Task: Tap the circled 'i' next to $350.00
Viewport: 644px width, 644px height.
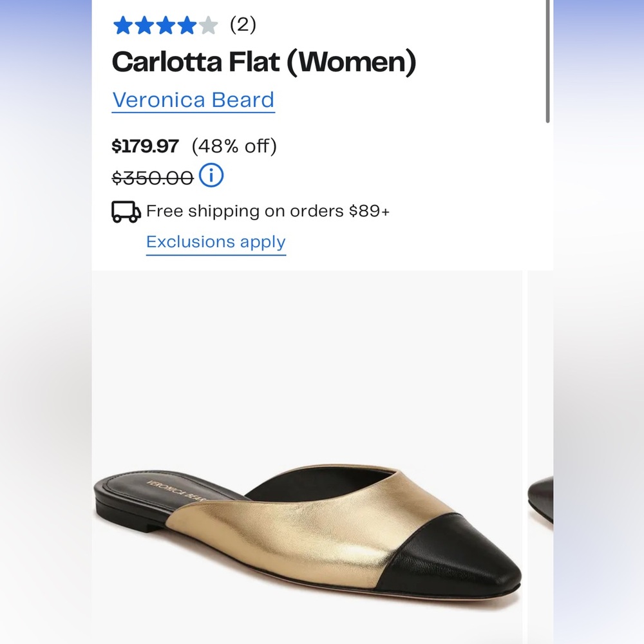Action: tap(211, 175)
